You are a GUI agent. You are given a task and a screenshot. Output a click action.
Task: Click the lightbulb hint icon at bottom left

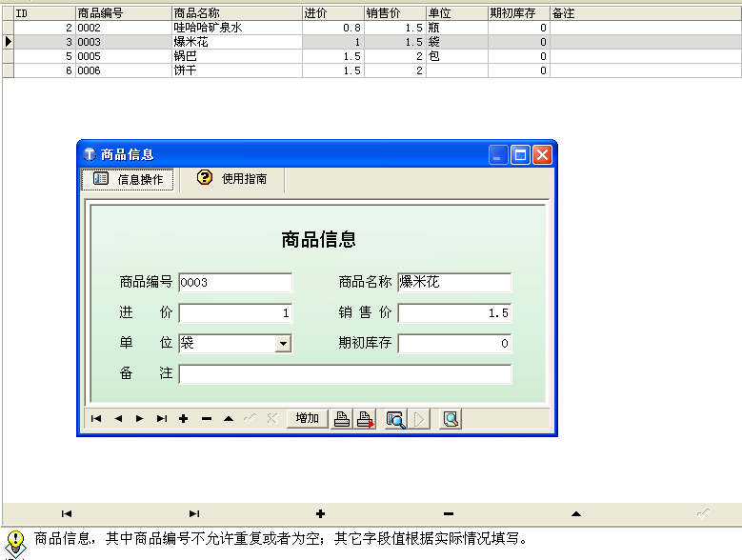click(15, 544)
